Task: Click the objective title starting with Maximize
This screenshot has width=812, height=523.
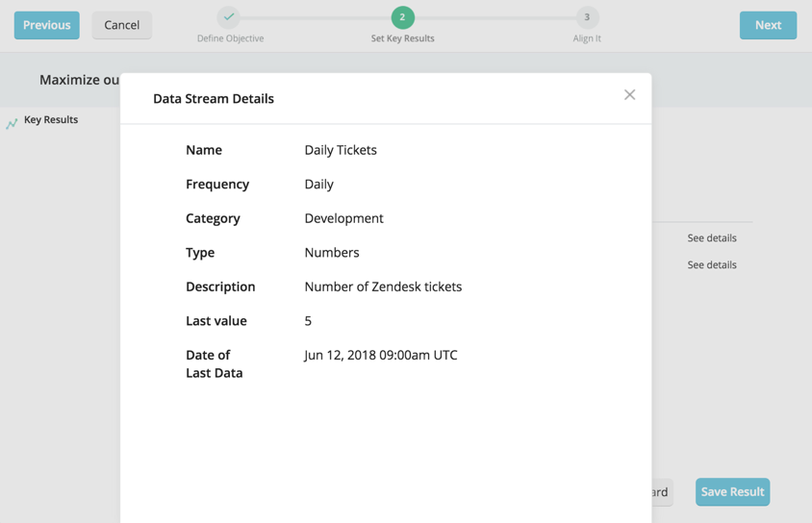Action: [79, 80]
